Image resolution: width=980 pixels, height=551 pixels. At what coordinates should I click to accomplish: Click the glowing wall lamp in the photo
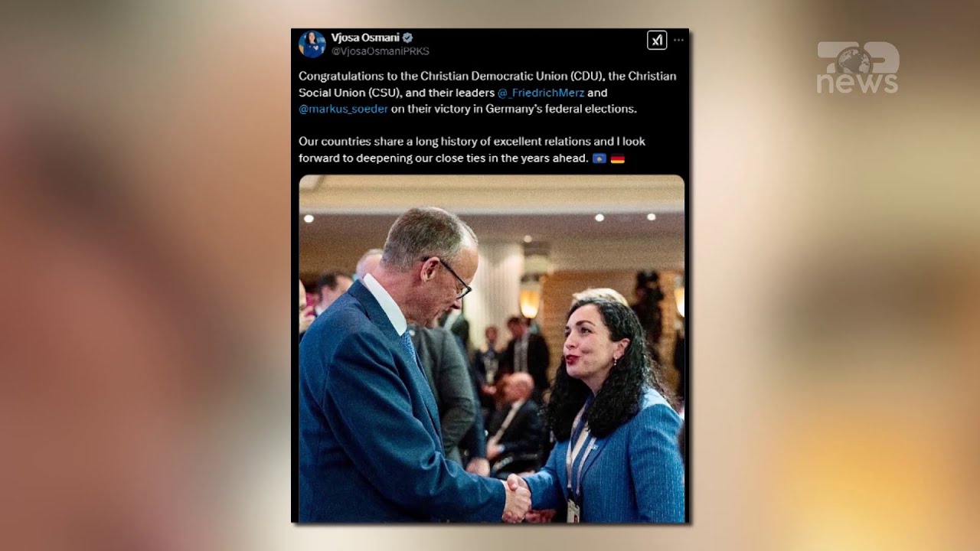pos(530,298)
